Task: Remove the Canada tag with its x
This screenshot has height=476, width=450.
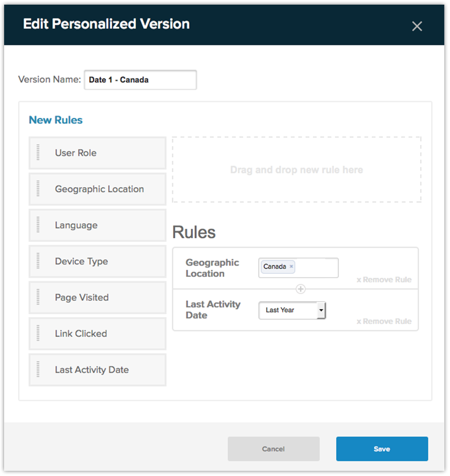Action: (291, 267)
